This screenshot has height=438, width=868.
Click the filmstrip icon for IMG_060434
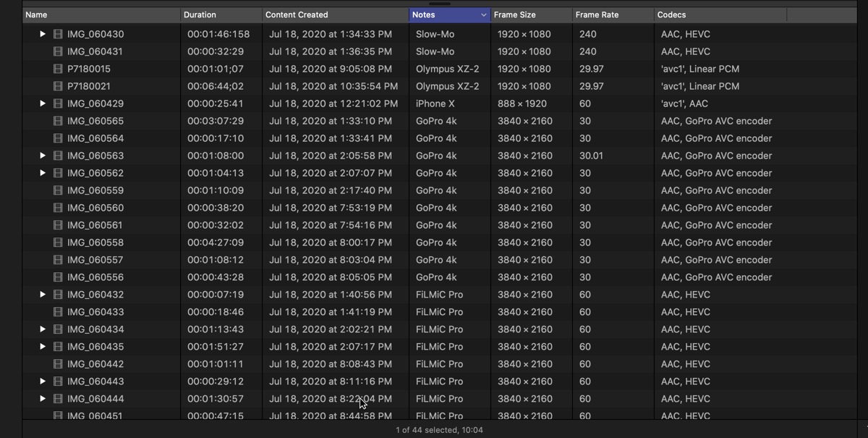tap(58, 329)
